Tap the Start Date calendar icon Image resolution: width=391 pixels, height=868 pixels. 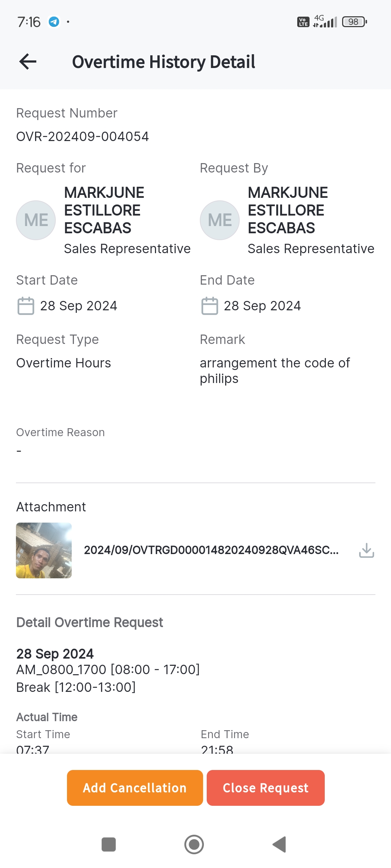(26, 306)
